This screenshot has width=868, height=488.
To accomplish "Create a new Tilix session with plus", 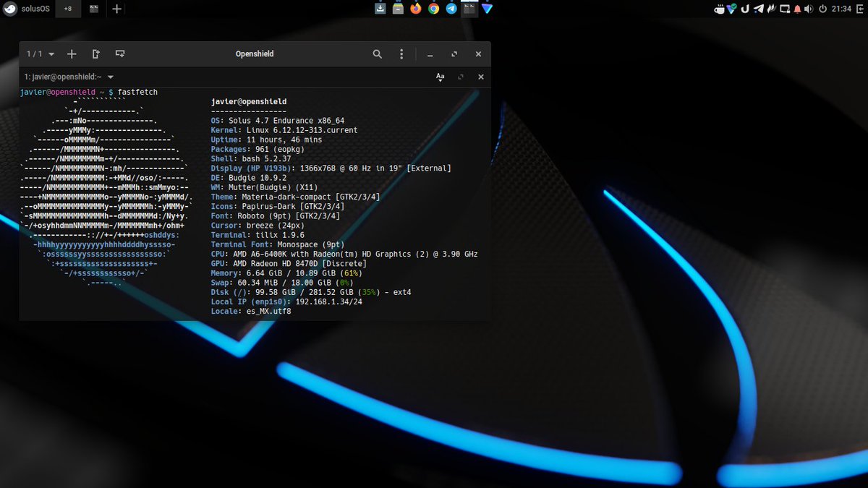I will click(72, 54).
